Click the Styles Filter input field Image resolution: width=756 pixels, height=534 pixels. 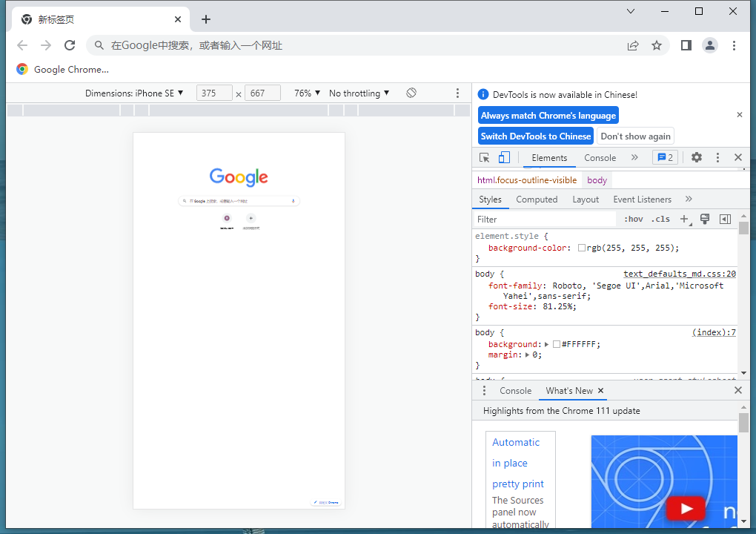(x=546, y=220)
